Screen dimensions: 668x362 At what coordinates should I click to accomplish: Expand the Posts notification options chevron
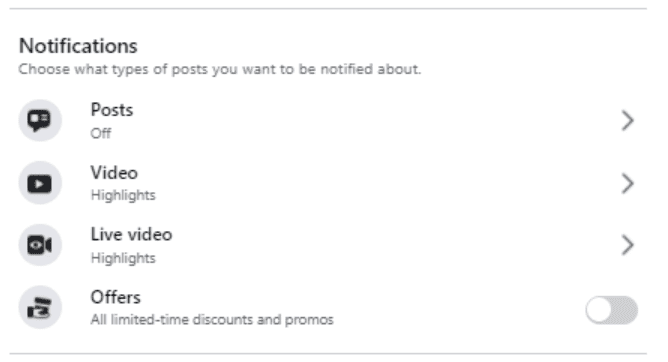tap(628, 121)
